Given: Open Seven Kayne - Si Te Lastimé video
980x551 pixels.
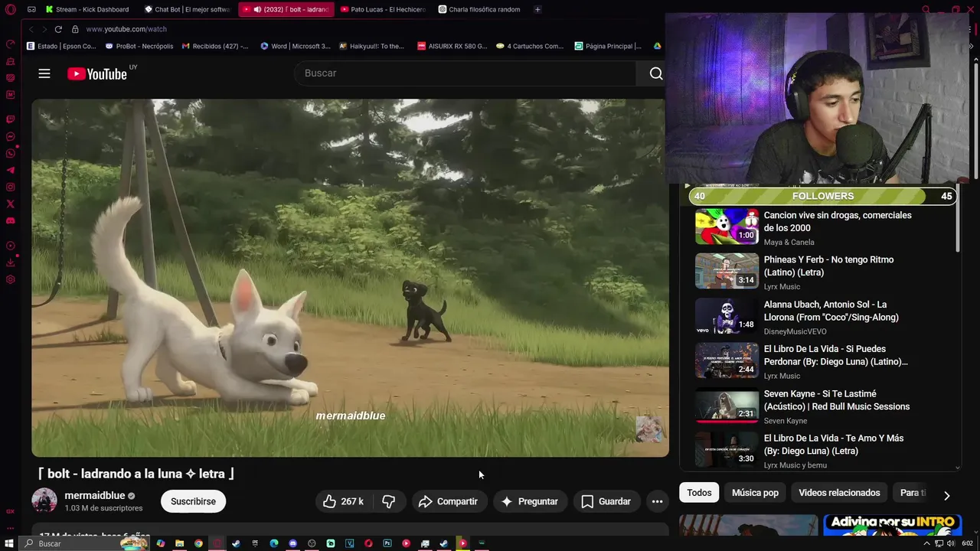Looking at the screenshot, I should point(836,400).
